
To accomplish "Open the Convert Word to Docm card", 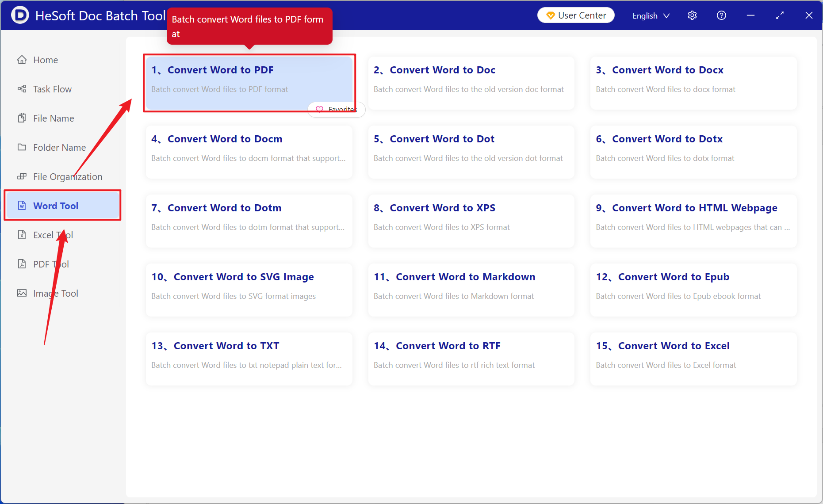I will [249, 152].
